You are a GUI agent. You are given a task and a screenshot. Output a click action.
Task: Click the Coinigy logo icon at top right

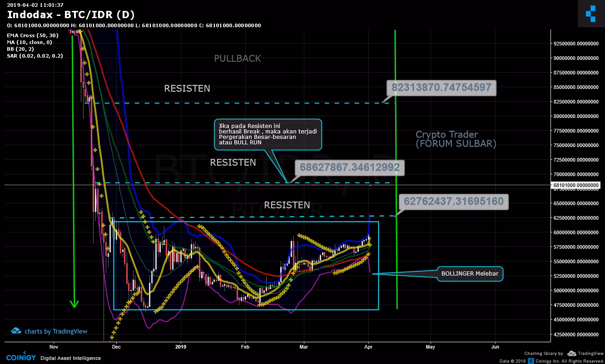click(590, 14)
